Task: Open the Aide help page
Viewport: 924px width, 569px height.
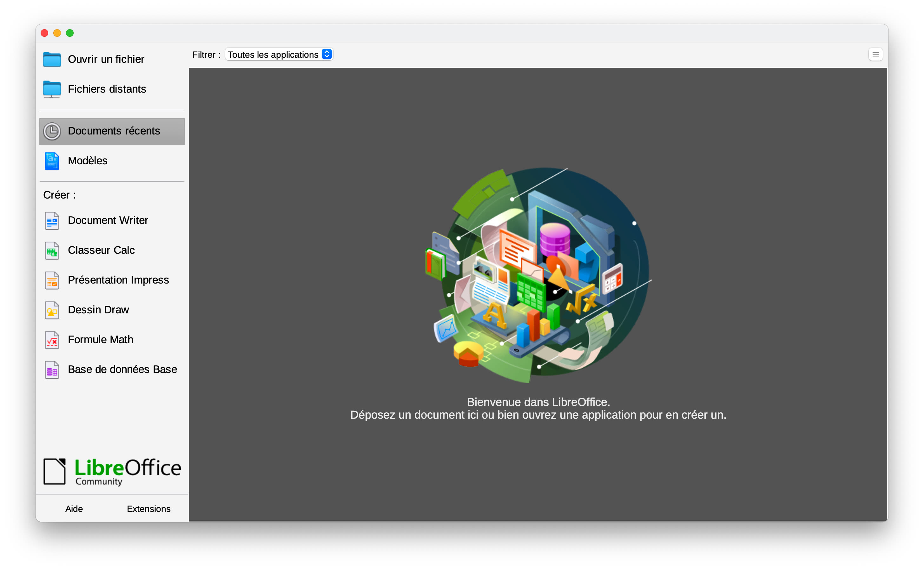Action: pyautogui.click(x=74, y=508)
